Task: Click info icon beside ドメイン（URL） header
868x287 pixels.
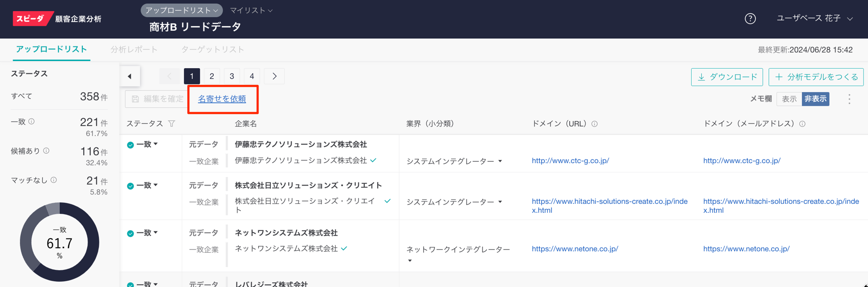Action: [x=594, y=124]
